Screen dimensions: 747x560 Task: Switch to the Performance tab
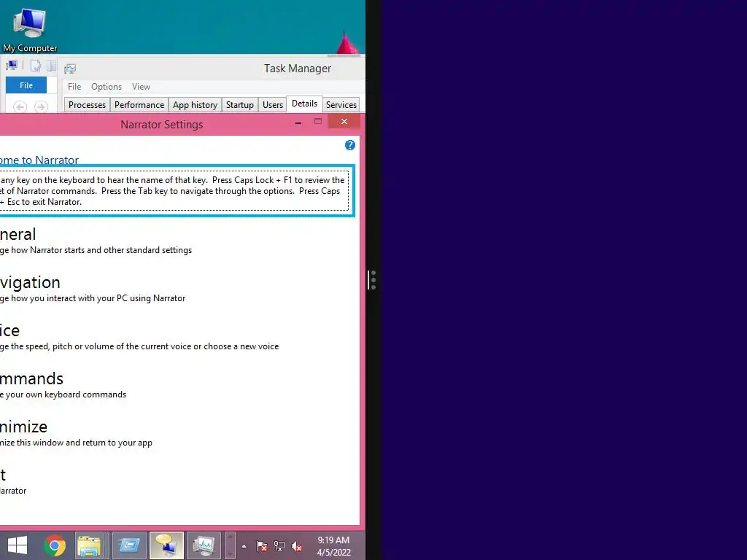click(139, 105)
